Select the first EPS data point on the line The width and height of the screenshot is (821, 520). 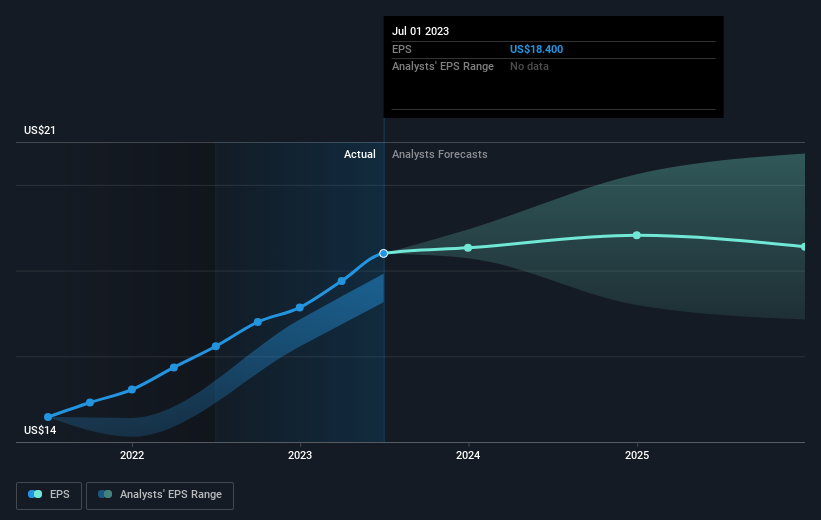(48, 416)
